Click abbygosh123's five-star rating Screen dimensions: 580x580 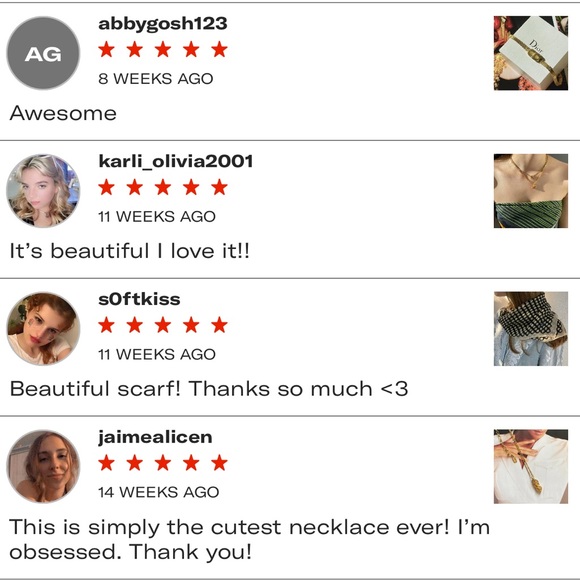click(163, 49)
